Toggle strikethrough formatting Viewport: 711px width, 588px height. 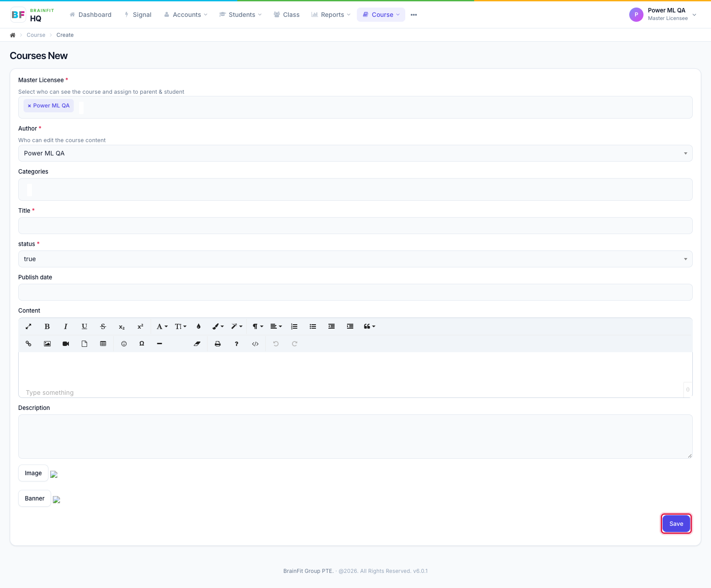coord(103,326)
